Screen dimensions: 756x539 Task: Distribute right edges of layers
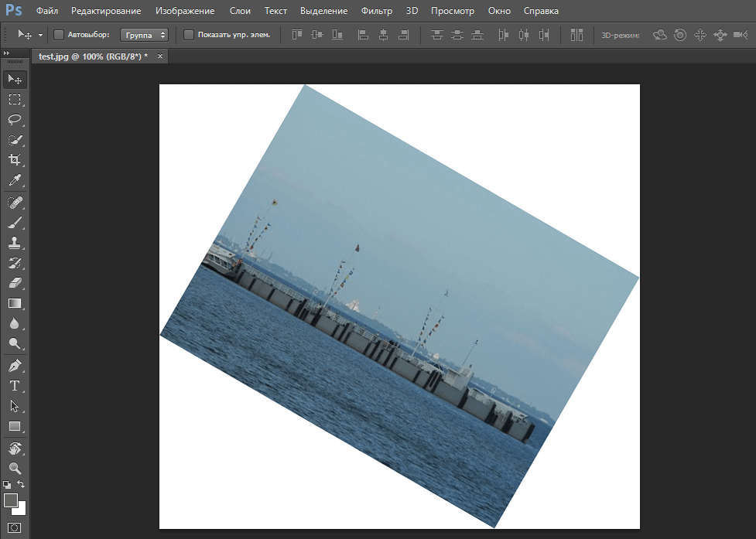tap(544, 35)
